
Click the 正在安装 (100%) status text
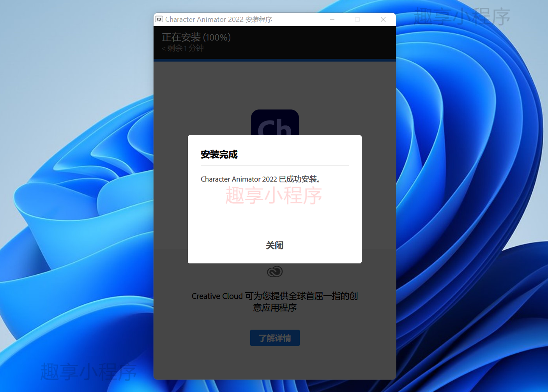(x=196, y=37)
